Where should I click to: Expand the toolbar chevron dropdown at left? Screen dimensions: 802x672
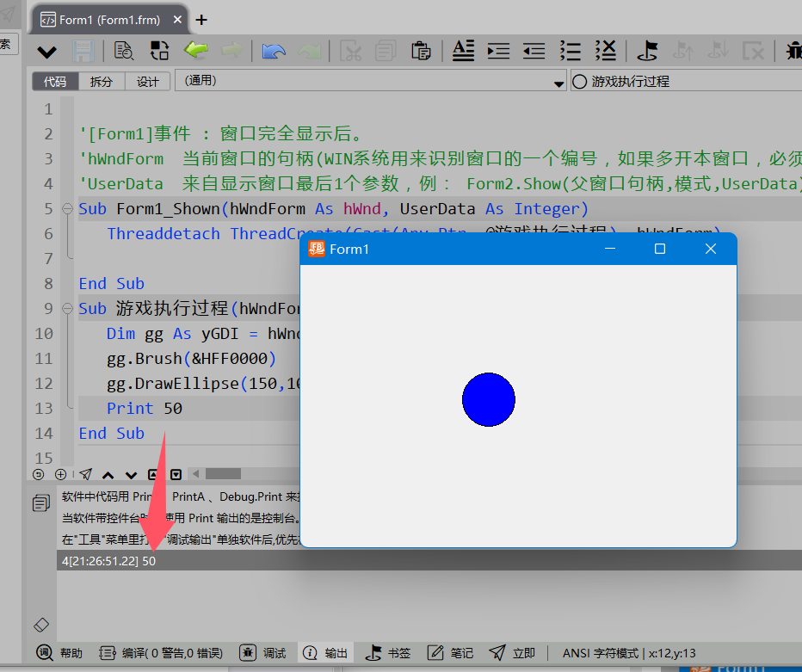tap(46, 52)
